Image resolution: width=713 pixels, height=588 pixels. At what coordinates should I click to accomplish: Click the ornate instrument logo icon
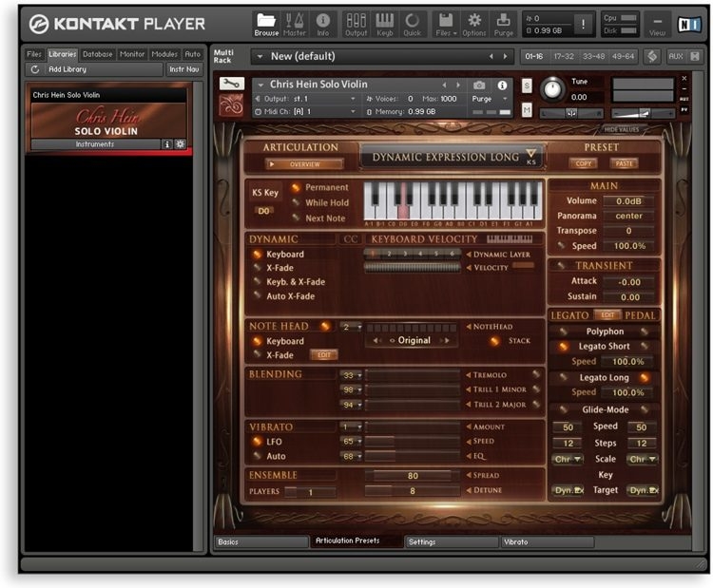[232, 105]
